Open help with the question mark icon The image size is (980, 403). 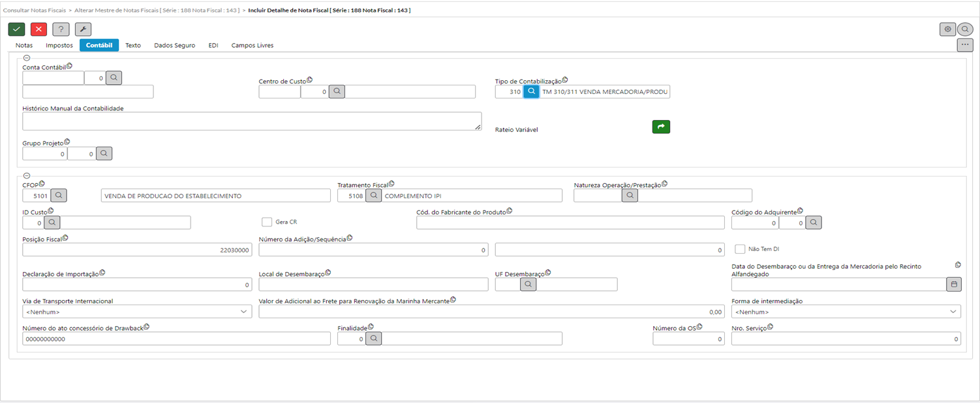[61, 29]
